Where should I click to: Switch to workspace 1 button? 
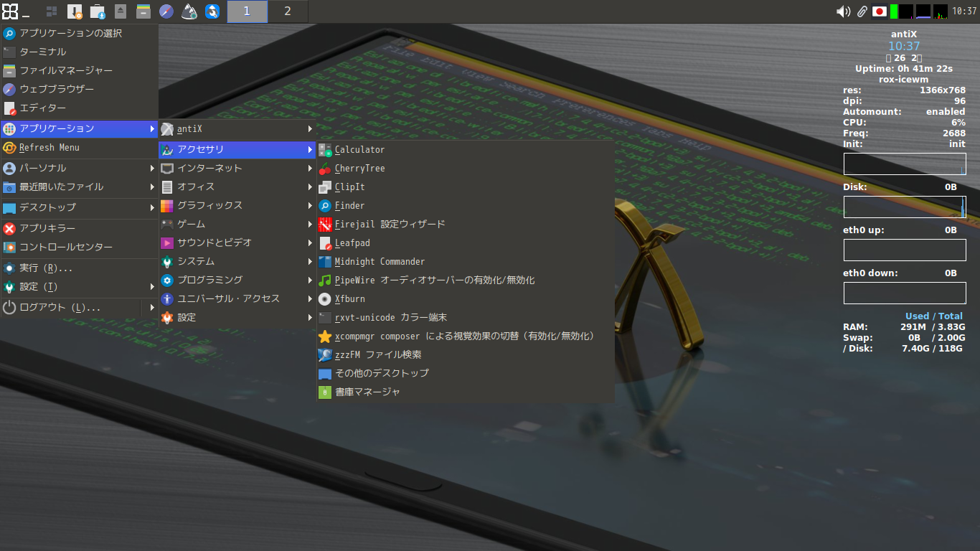click(248, 11)
